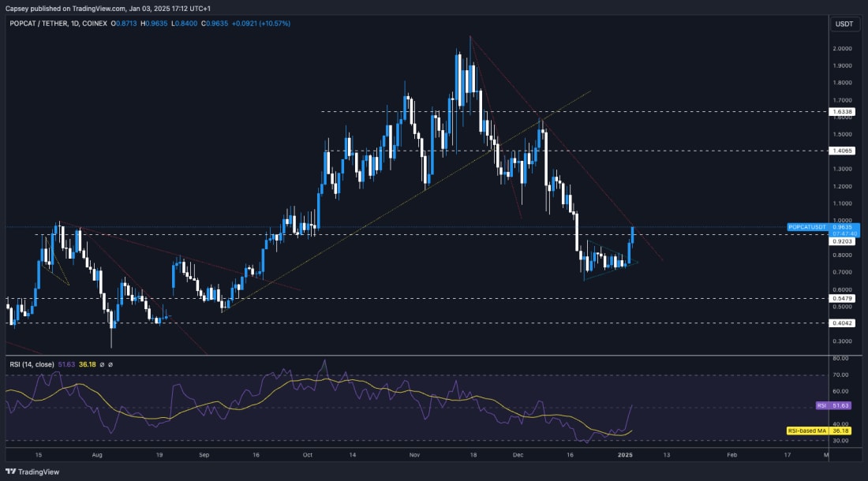Select the 0.4042 horizontal level price tag
This screenshot has height=481, width=868.
(x=842, y=323)
